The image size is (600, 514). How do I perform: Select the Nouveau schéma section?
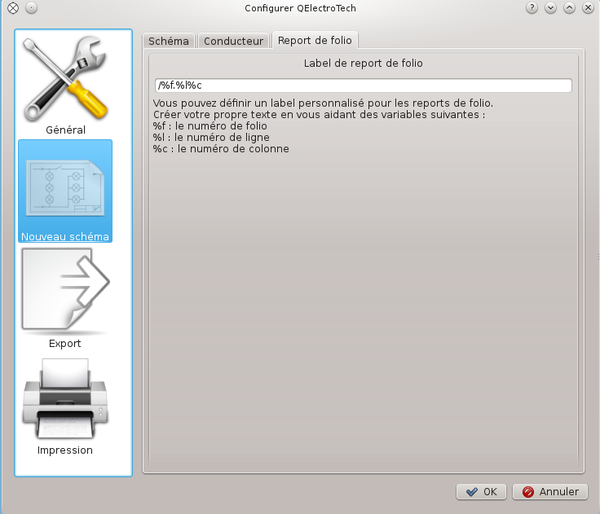65,191
